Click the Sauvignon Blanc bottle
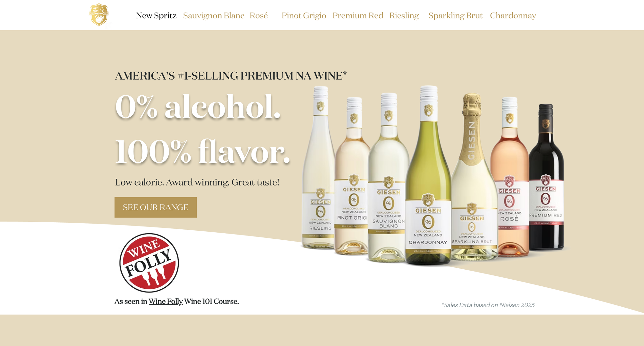The image size is (644, 346). (388, 177)
